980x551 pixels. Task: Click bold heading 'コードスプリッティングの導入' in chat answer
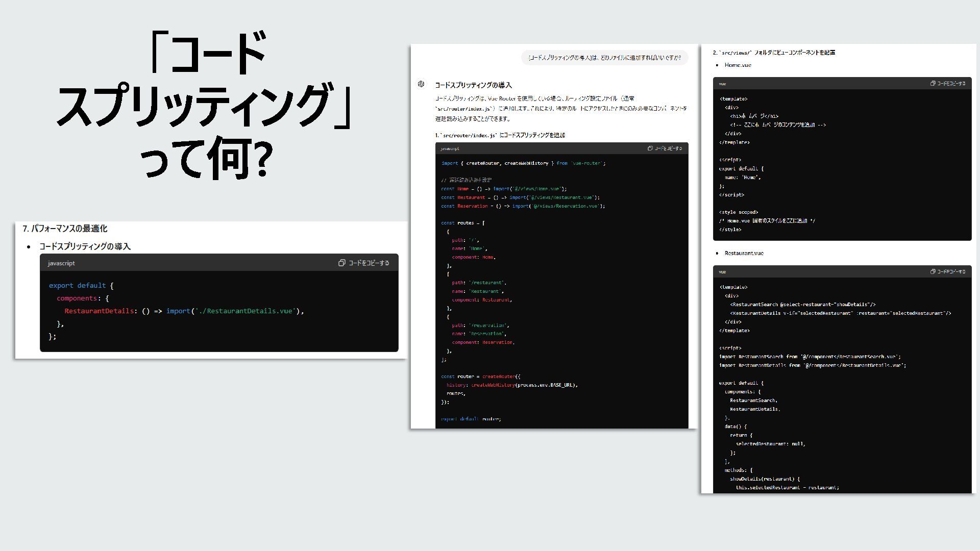point(473,85)
